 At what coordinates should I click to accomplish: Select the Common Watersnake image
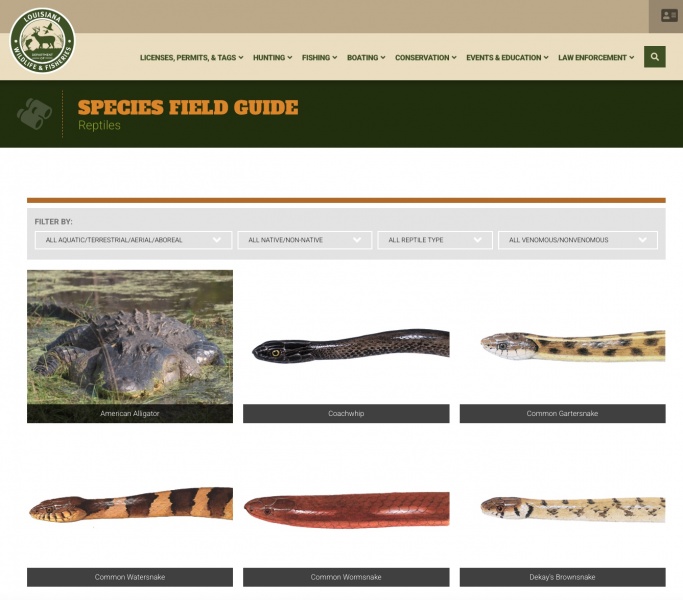click(131, 505)
